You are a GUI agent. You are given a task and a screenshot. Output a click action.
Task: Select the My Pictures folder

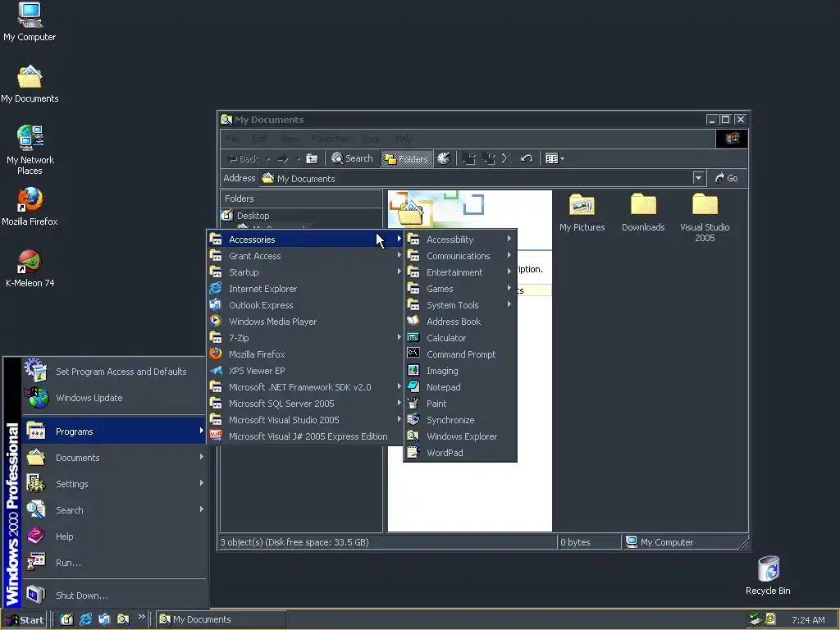[x=582, y=213]
